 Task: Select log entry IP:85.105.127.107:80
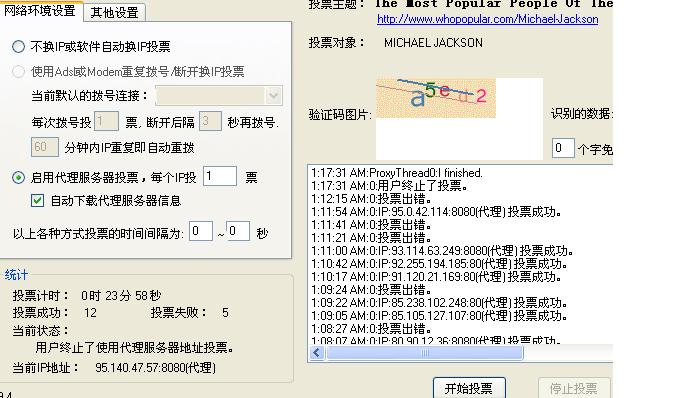(439, 316)
